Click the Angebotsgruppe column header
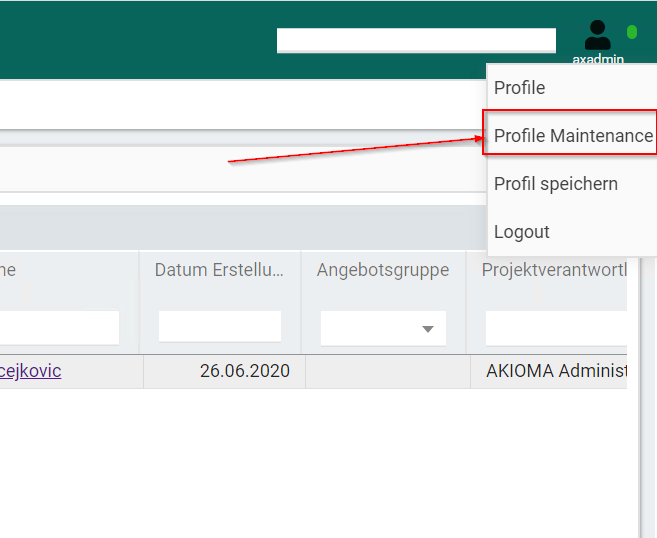This screenshot has width=657, height=538. click(x=383, y=270)
